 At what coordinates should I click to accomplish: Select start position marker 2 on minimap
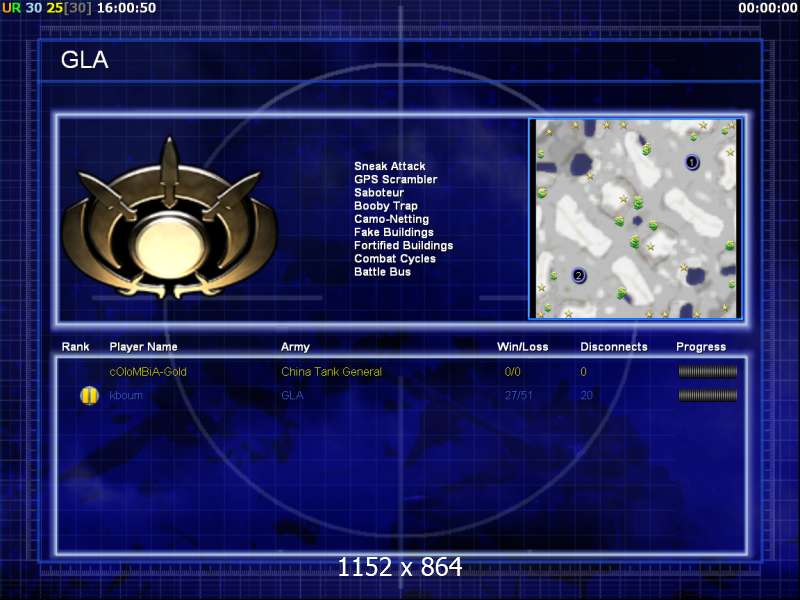pos(578,276)
